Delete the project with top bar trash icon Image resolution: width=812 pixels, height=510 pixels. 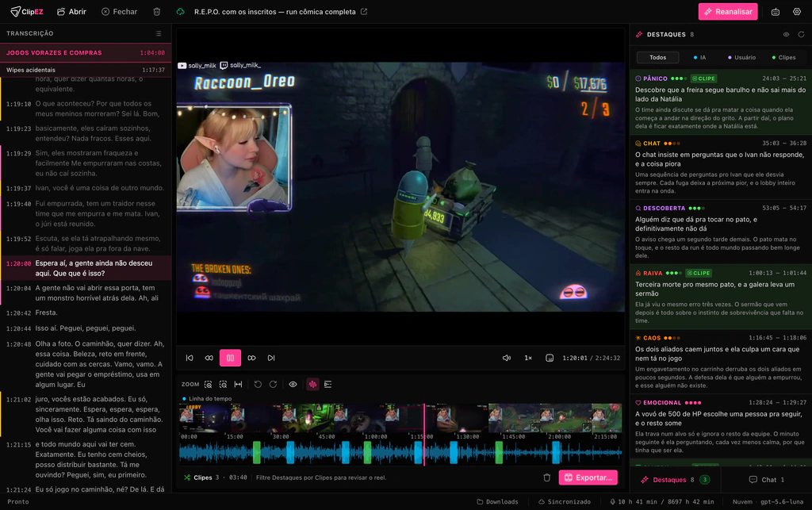157,11
